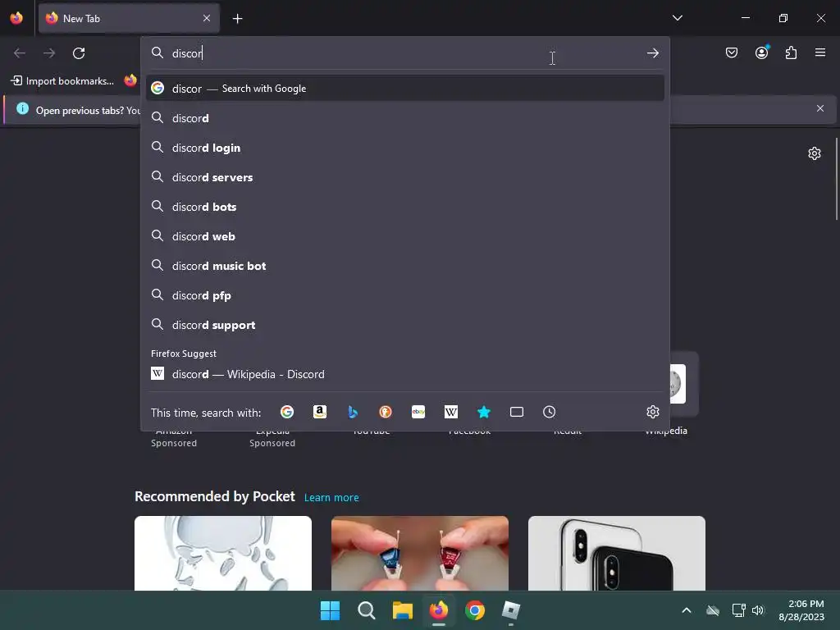The width and height of the screenshot is (840, 630).
Task: Search with Bing one-off engine icon
Action: point(353,412)
